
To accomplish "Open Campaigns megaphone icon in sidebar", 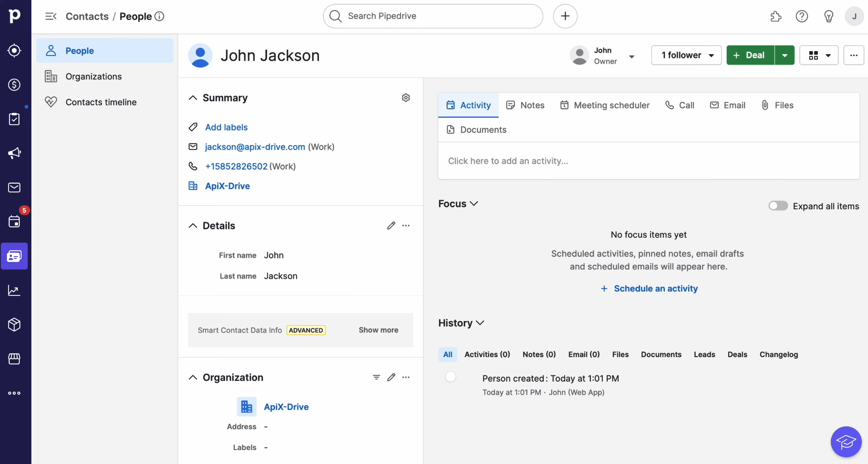I will 14,153.
